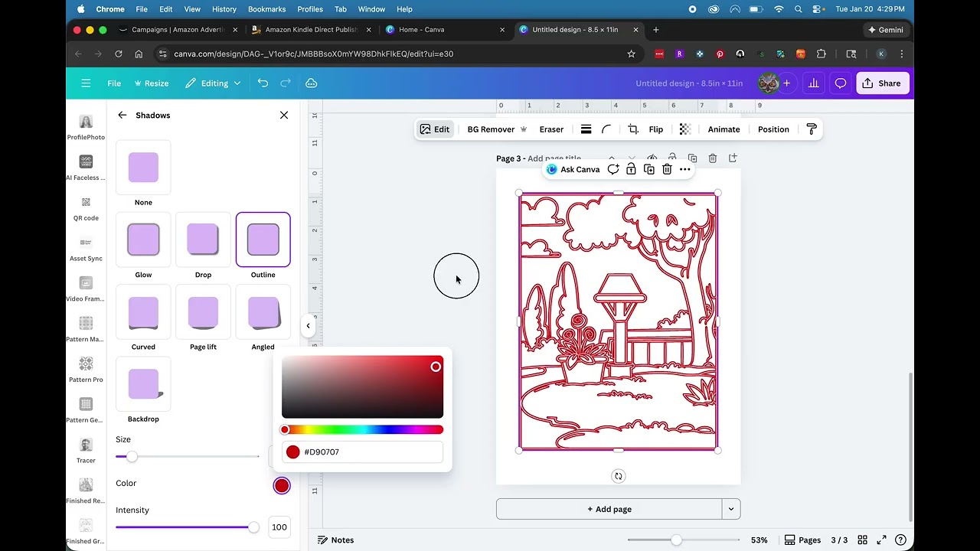This screenshot has height=551, width=980.
Task: Open the Asset Sync app in sidebar
Action: pyautogui.click(x=86, y=249)
